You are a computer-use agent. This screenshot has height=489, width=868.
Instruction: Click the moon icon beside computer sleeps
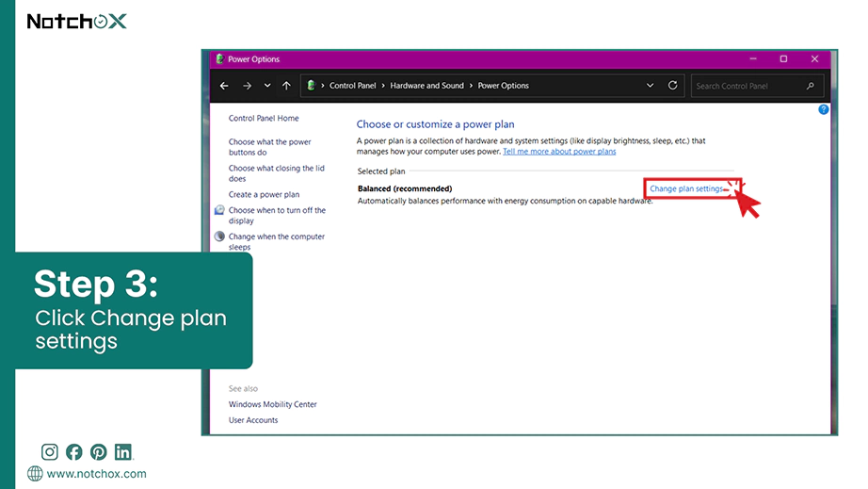(x=219, y=236)
